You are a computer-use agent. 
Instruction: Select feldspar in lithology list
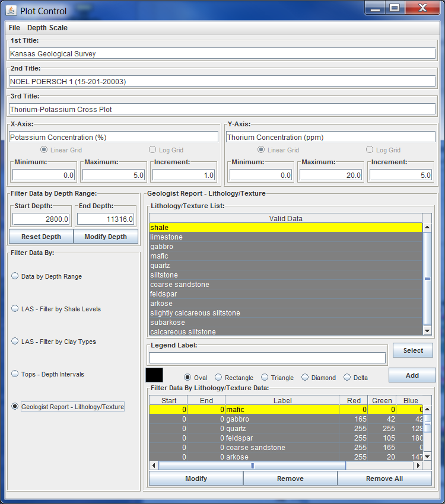[x=285, y=294]
